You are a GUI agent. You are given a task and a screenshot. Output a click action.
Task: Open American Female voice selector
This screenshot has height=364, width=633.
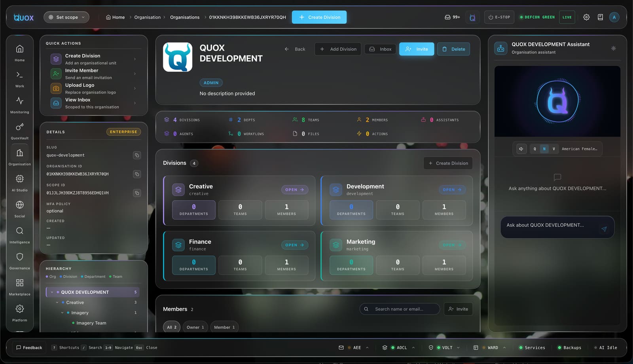[x=579, y=149]
